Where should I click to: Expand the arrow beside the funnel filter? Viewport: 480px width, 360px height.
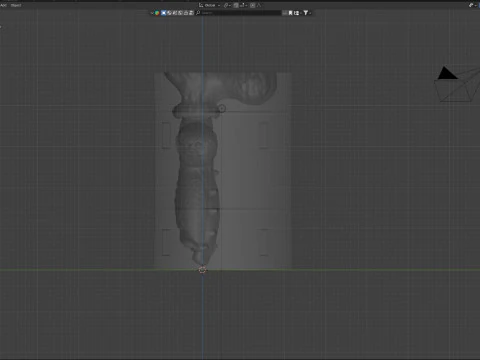[x=310, y=13]
